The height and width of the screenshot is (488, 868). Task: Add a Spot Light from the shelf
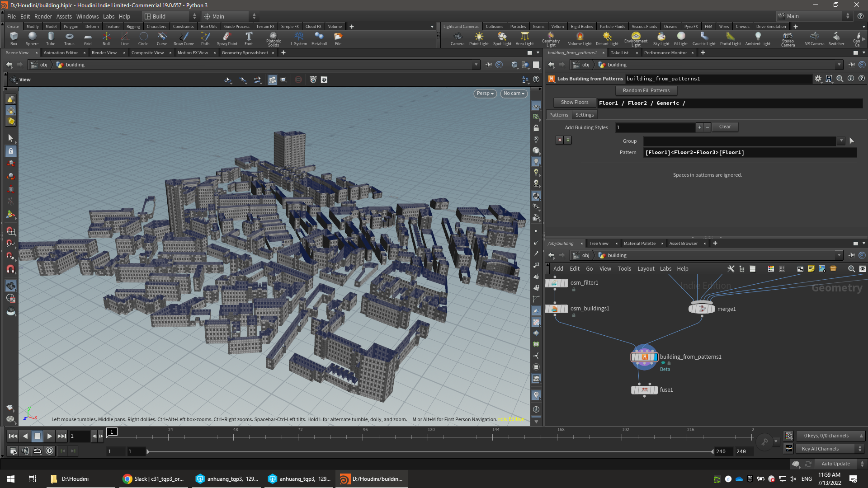click(502, 38)
